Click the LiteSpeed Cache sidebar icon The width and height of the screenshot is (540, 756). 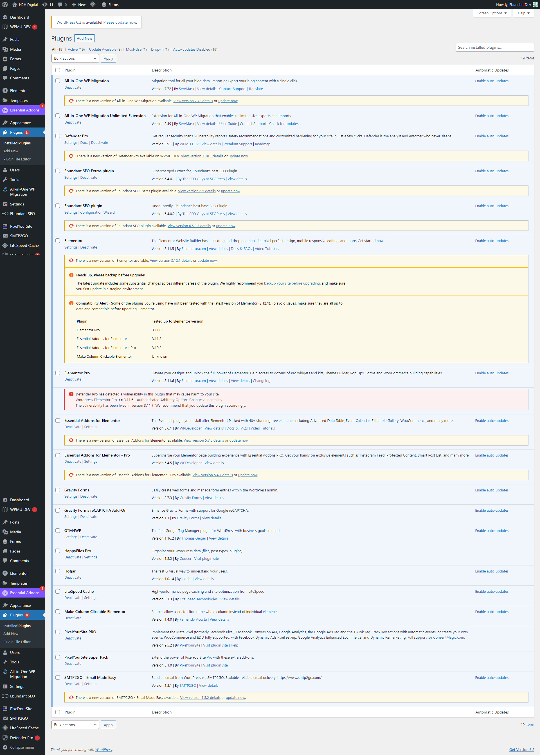(5, 245)
